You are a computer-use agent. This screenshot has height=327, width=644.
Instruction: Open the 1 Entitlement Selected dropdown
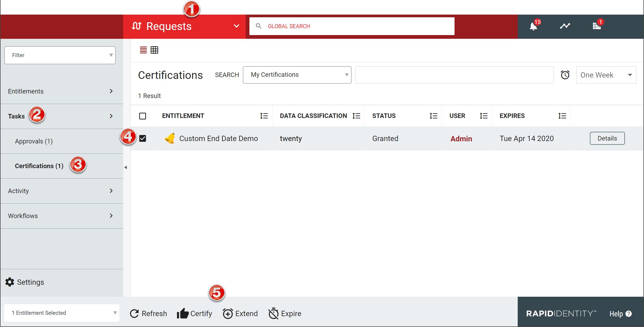point(62,313)
